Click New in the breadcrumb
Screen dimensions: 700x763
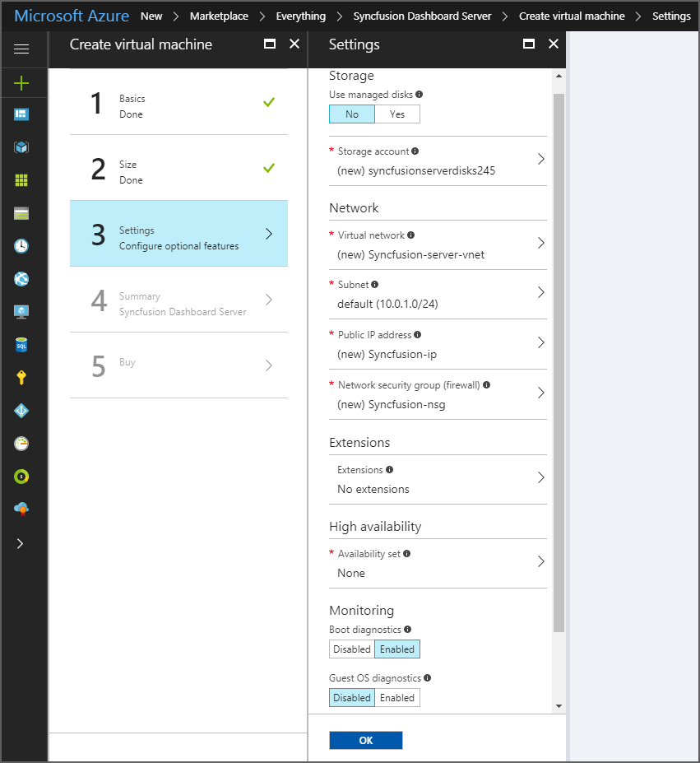[151, 16]
